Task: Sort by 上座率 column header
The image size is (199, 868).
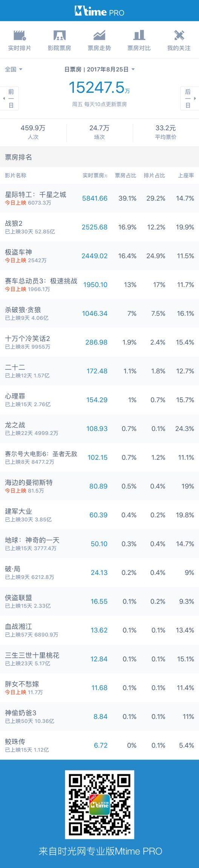Action: tap(186, 176)
